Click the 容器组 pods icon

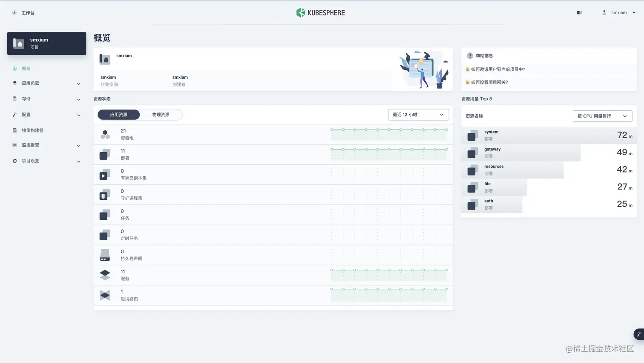coord(105,134)
